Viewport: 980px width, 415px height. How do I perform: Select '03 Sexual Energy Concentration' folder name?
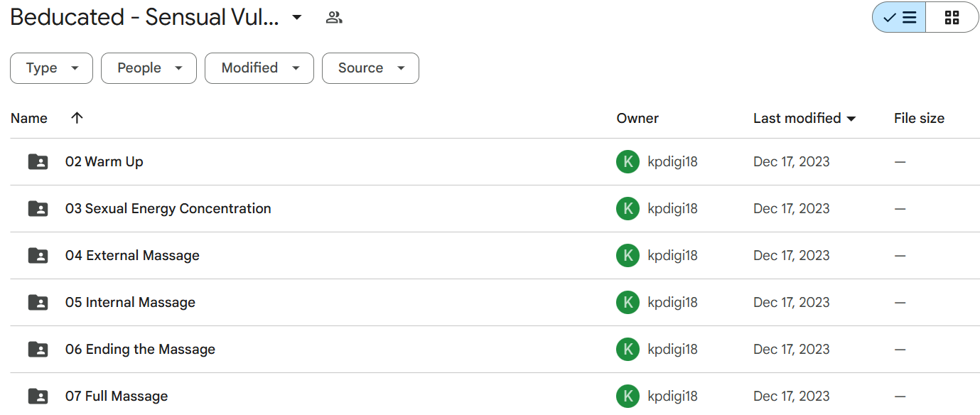168,209
